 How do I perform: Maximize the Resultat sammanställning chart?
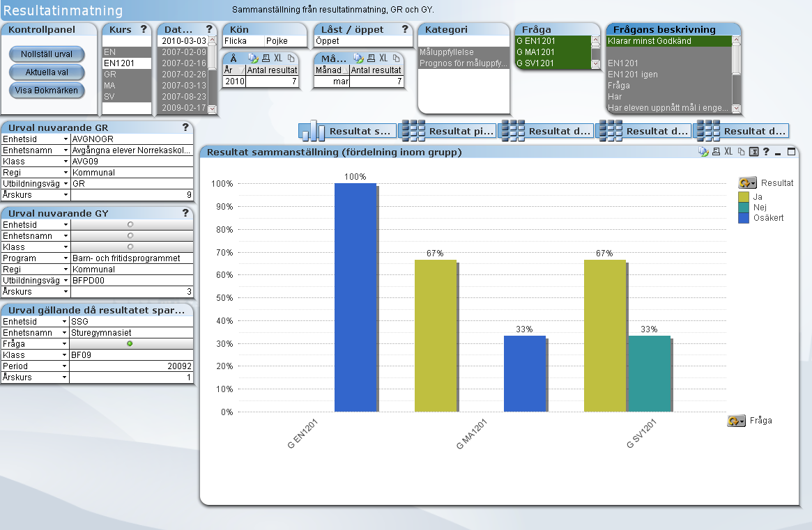791,152
